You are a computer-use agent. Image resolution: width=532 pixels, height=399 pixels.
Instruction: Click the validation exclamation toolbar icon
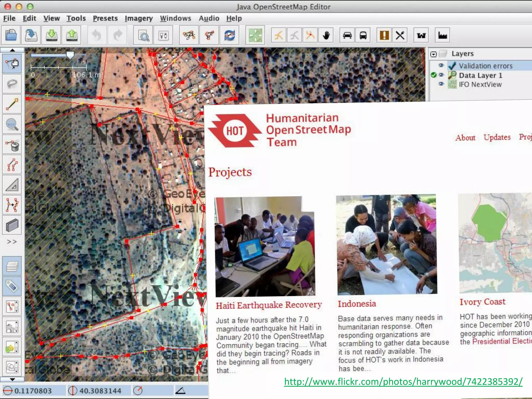click(384, 35)
